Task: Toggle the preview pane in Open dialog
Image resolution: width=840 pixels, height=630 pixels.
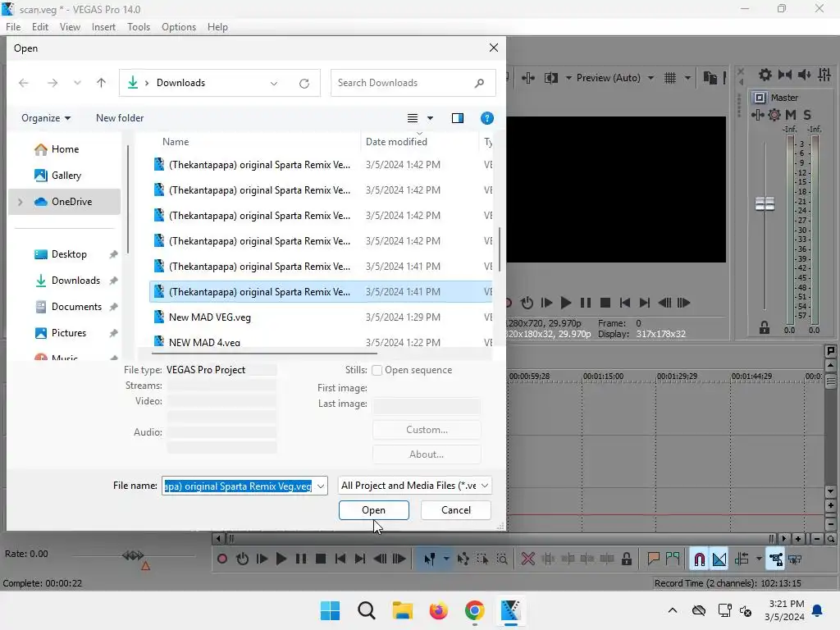Action: (458, 118)
